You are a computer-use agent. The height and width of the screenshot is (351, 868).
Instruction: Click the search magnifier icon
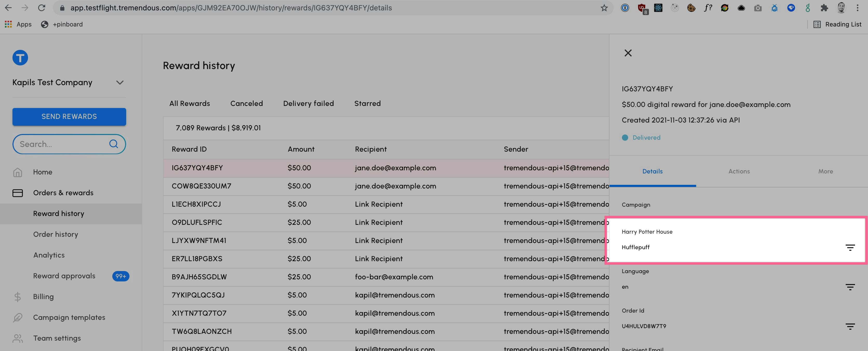[x=113, y=144]
